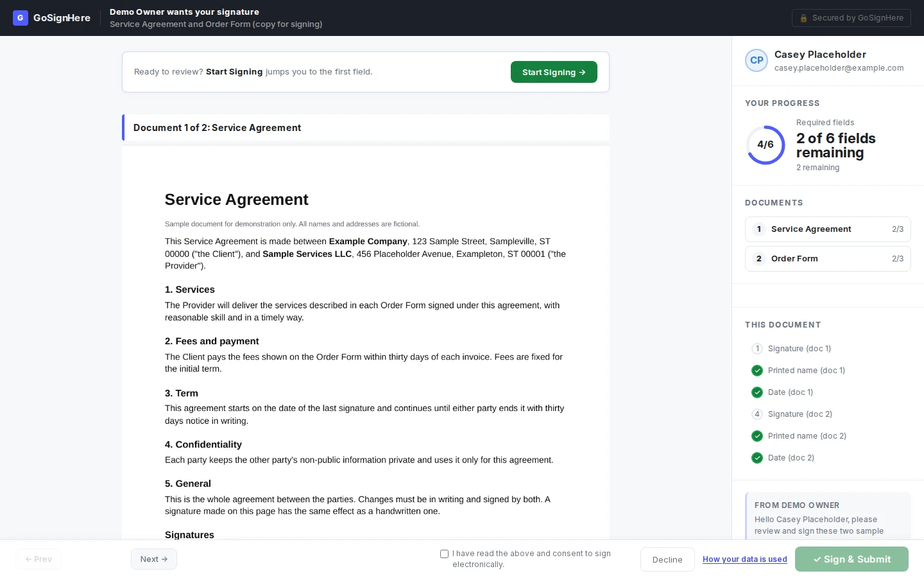
Task: Click the lock icon in Secured badge
Action: click(x=803, y=18)
